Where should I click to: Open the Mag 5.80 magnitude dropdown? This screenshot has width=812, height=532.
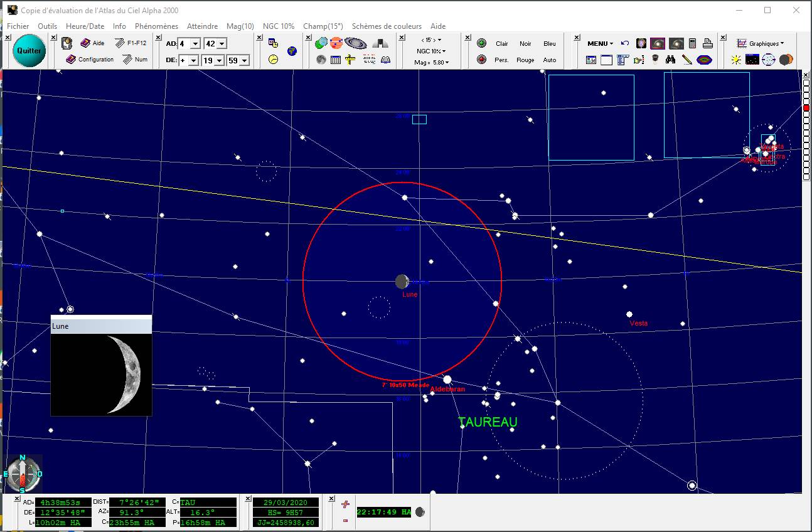[431, 62]
